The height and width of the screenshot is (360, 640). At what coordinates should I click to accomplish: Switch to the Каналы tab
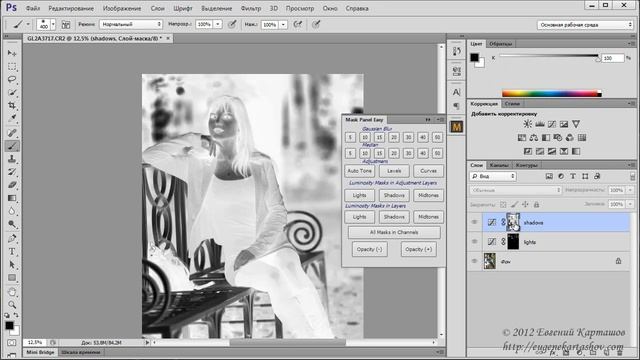pos(499,165)
